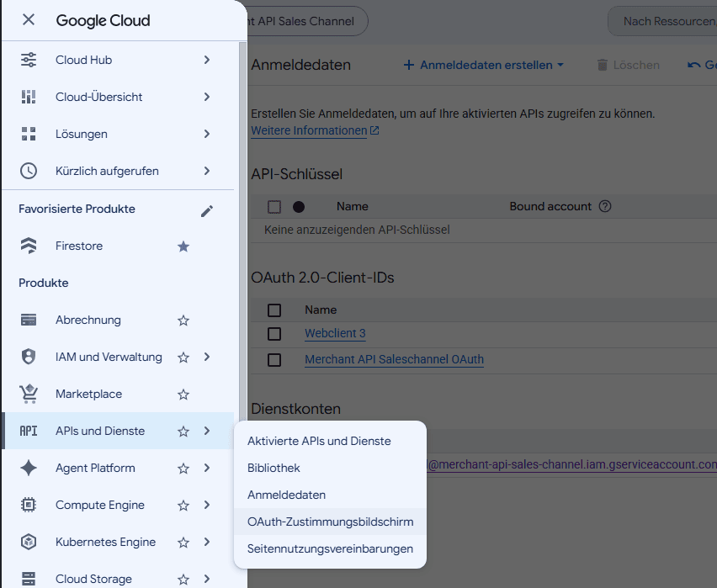
Task: Favorite APIs und Dienste with its star
Action: 183,432
